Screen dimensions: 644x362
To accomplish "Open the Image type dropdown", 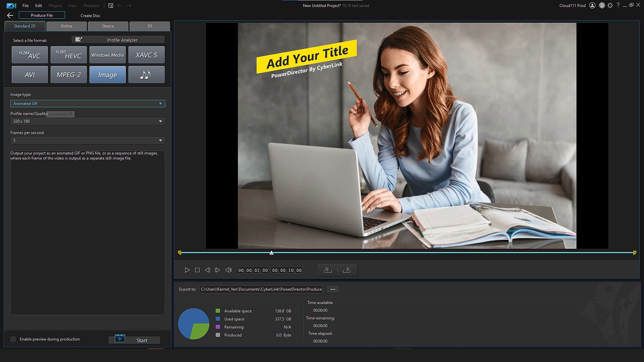I will 88,104.
